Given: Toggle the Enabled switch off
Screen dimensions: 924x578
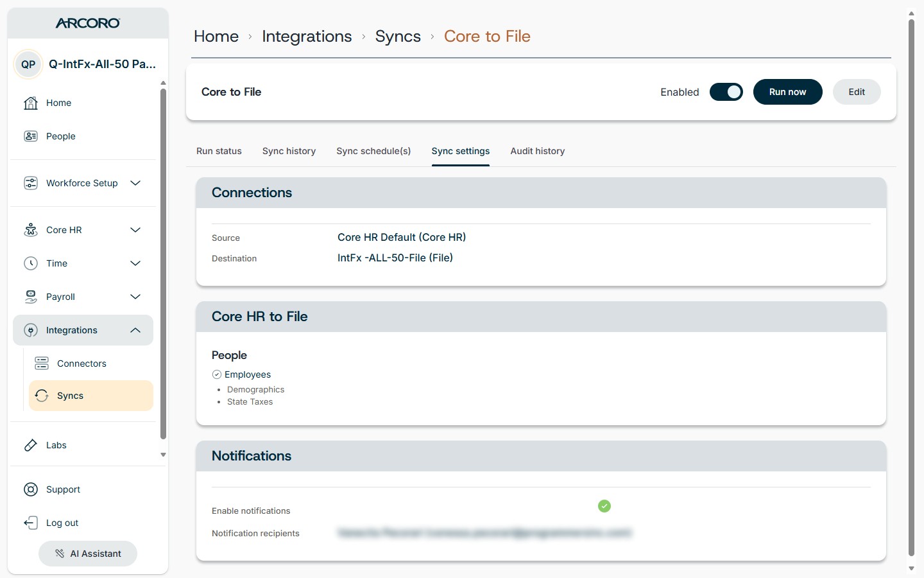Looking at the screenshot, I should [x=726, y=92].
